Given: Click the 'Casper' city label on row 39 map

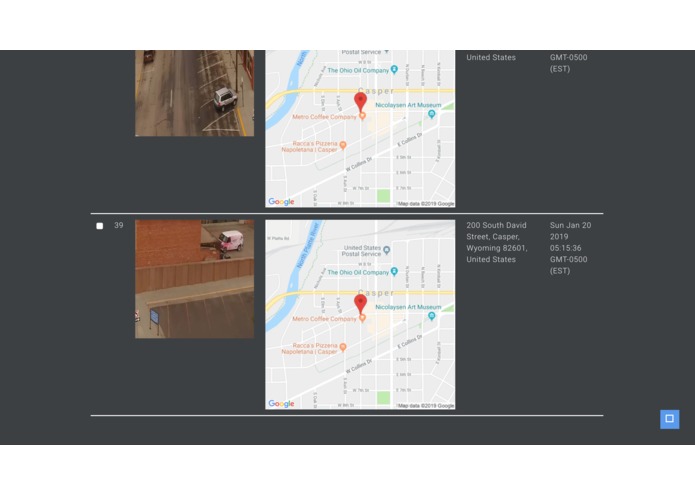Looking at the screenshot, I should point(376,293).
